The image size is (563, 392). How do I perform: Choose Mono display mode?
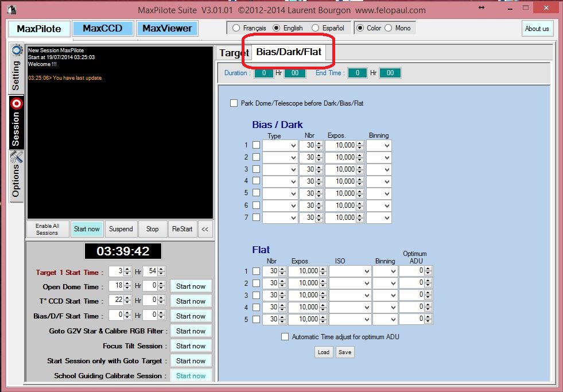coord(398,28)
